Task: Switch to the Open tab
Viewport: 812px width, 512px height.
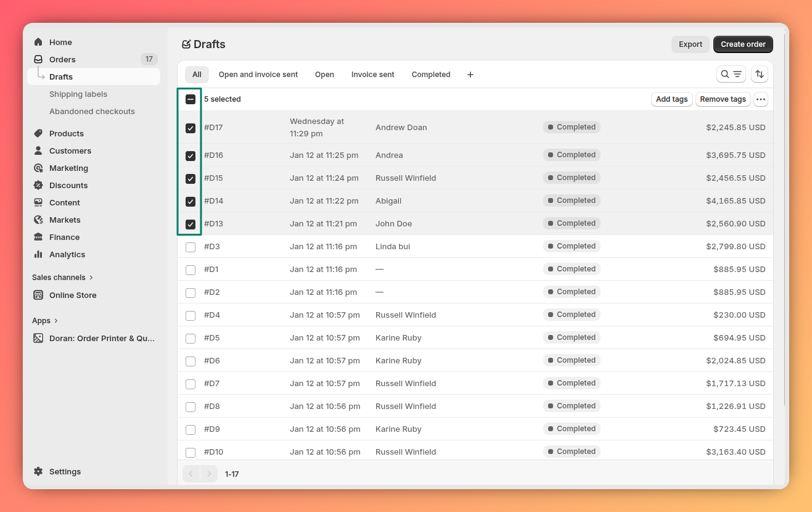Action: point(324,75)
